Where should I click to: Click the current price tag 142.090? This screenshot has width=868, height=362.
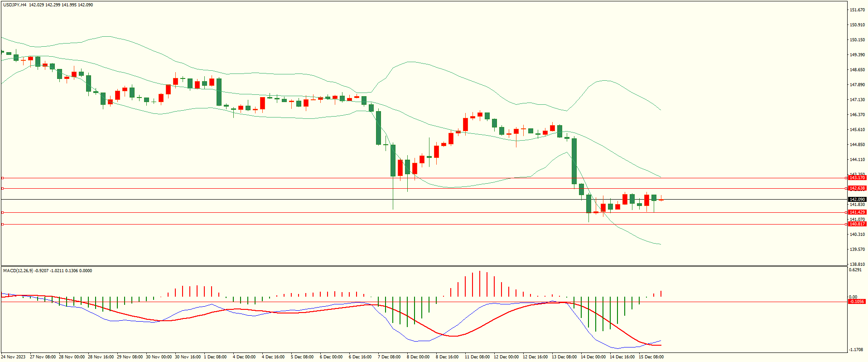pos(857,200)
